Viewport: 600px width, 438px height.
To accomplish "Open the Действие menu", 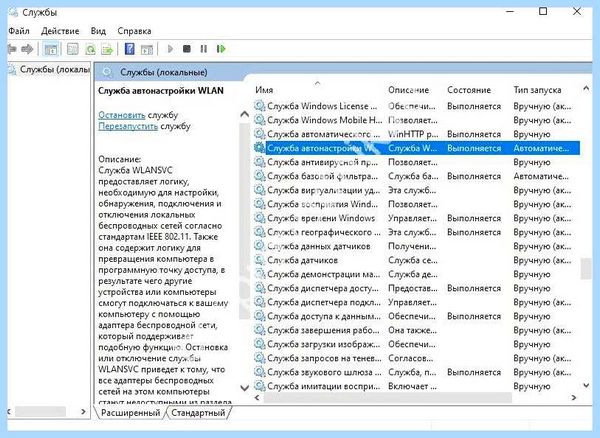I will tap(60, 31).
